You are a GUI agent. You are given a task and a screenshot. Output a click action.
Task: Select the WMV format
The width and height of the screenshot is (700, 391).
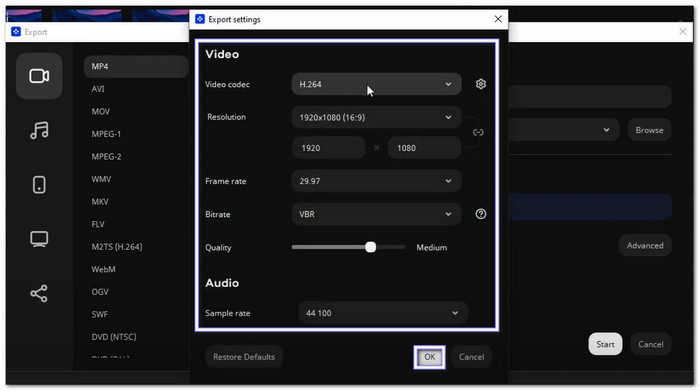pos(101,179)
